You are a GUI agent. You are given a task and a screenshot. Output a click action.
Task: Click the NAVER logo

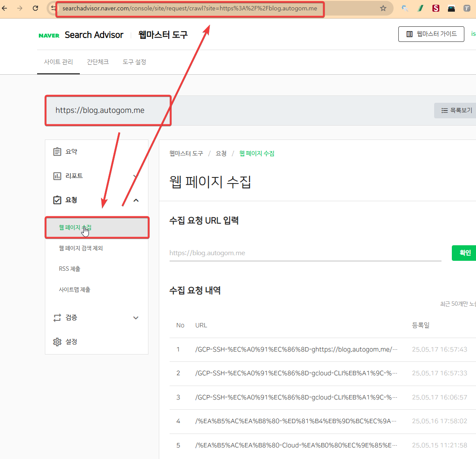coord(49,35)
